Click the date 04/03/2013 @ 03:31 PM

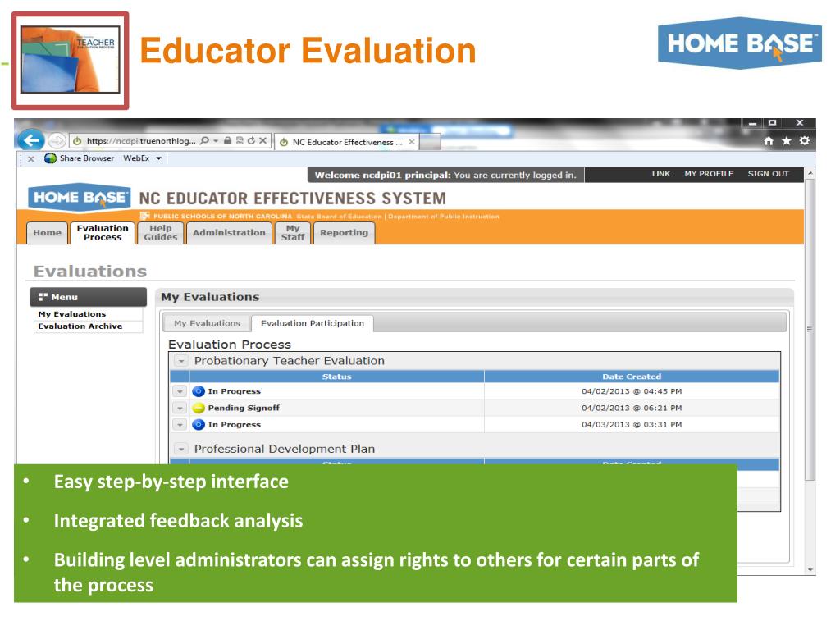coord(632,424)
